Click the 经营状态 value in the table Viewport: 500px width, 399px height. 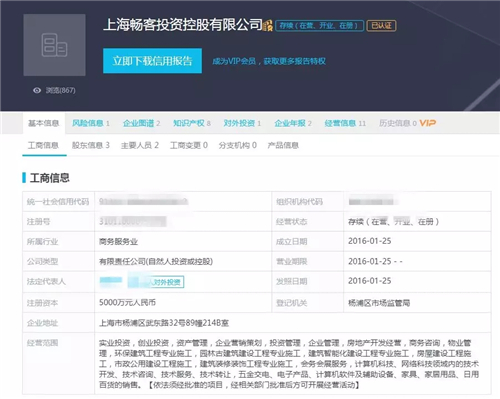click(x=393, y=222)
